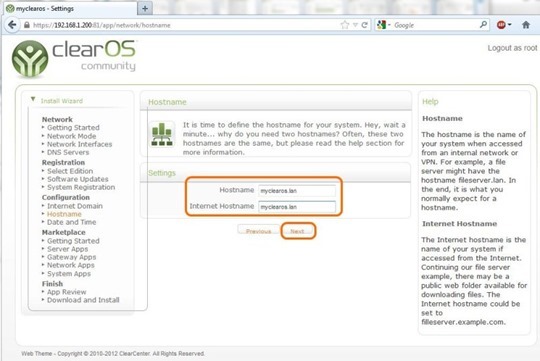Open Getting Started under Marketplace

73,241
